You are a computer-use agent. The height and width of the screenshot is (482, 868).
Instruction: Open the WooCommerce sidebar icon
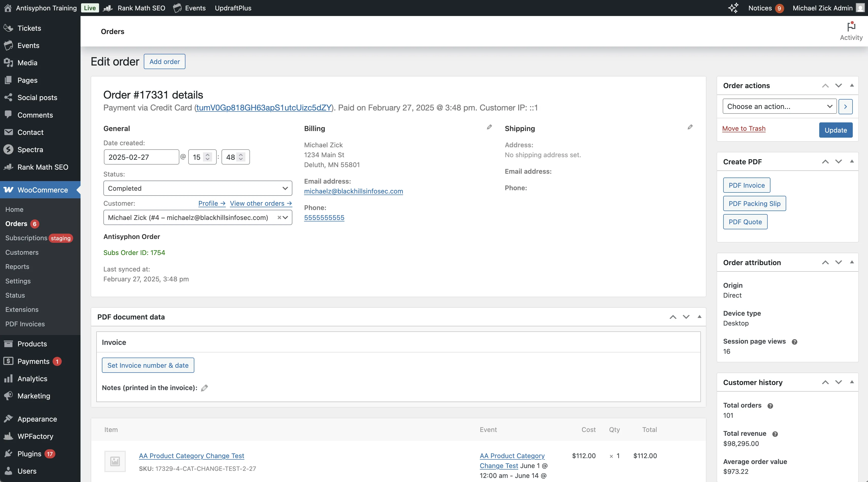[x=8, y=190]
